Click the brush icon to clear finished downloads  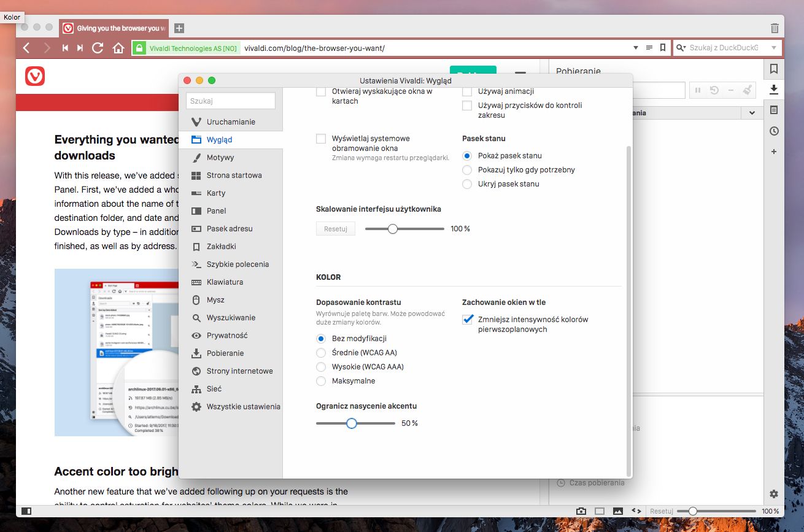click(747, 90)
